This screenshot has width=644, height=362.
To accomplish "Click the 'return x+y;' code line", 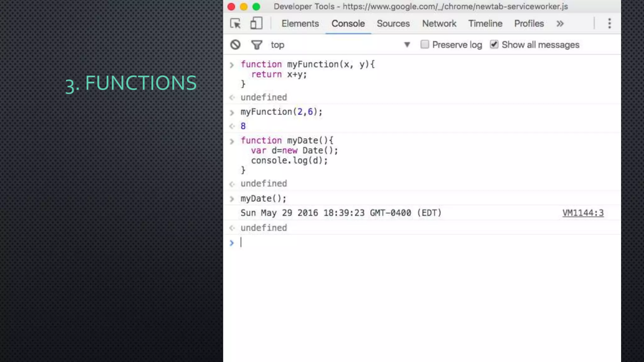I will (x=279, y=74).
